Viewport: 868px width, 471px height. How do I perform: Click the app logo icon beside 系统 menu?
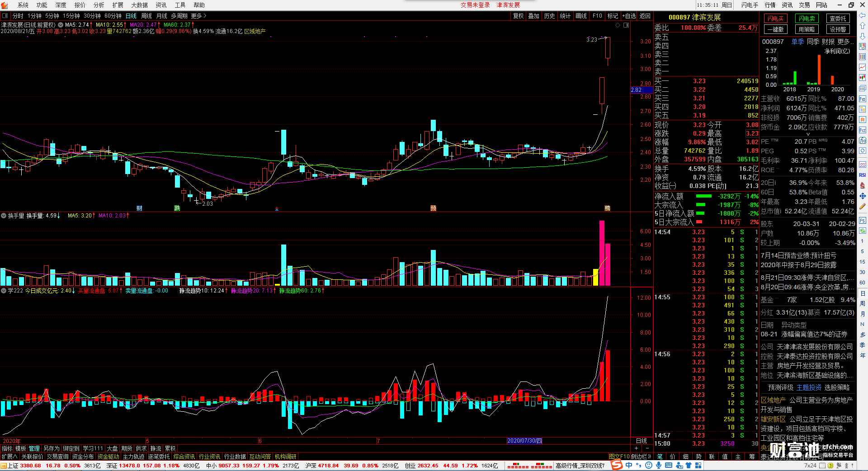[5, 5]
